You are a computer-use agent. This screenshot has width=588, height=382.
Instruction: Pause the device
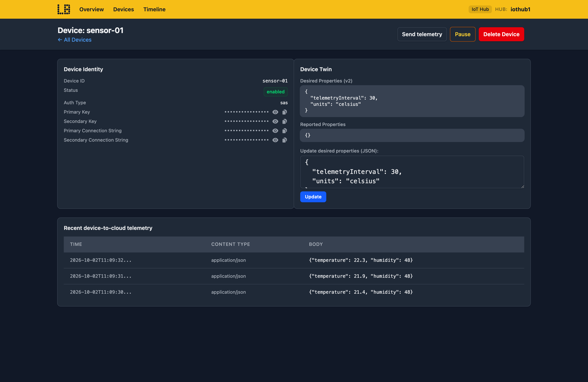463,34
